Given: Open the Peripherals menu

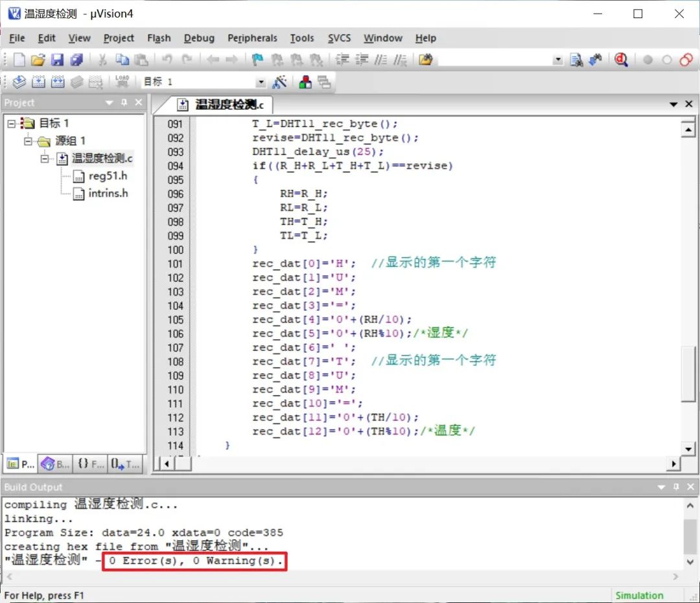Looking at the screenshot, I should 252,38.
